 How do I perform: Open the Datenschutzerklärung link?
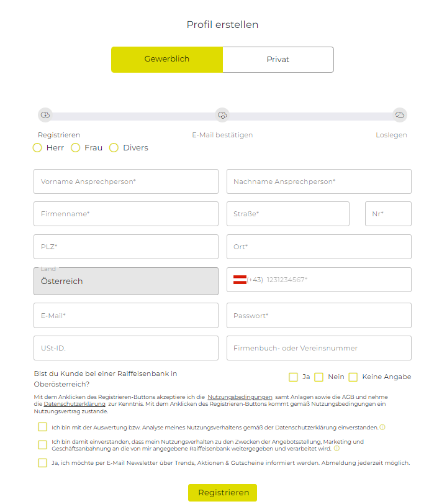click(x=75, y=404)
